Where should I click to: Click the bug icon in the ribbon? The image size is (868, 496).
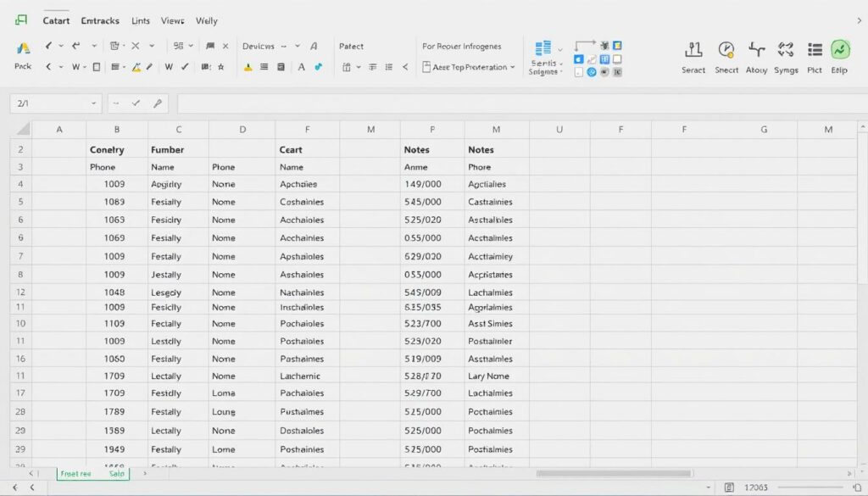tap(604, 46)
